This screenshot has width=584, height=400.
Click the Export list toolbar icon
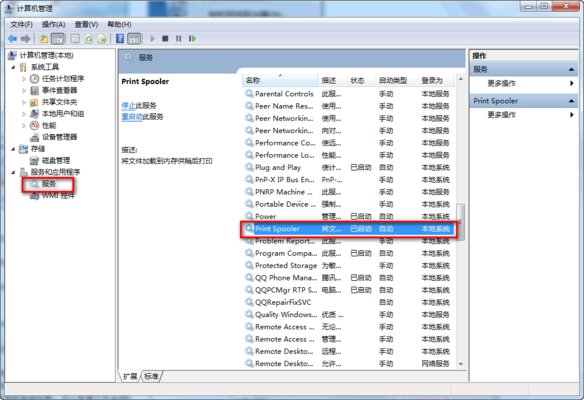[x=102, y=38]
